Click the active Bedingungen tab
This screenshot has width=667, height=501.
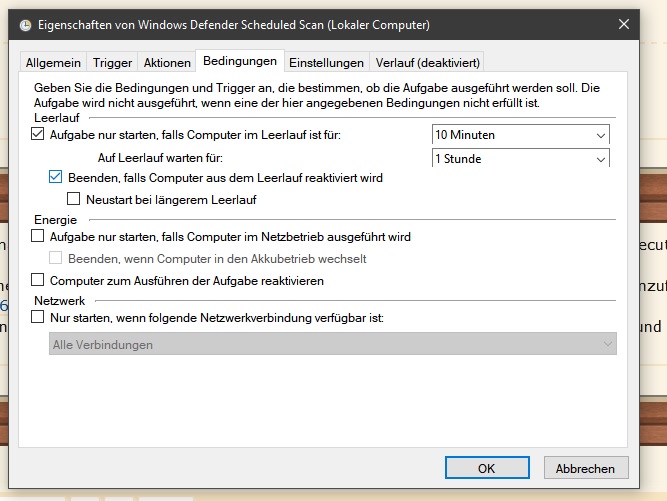(x=239, y=61)
